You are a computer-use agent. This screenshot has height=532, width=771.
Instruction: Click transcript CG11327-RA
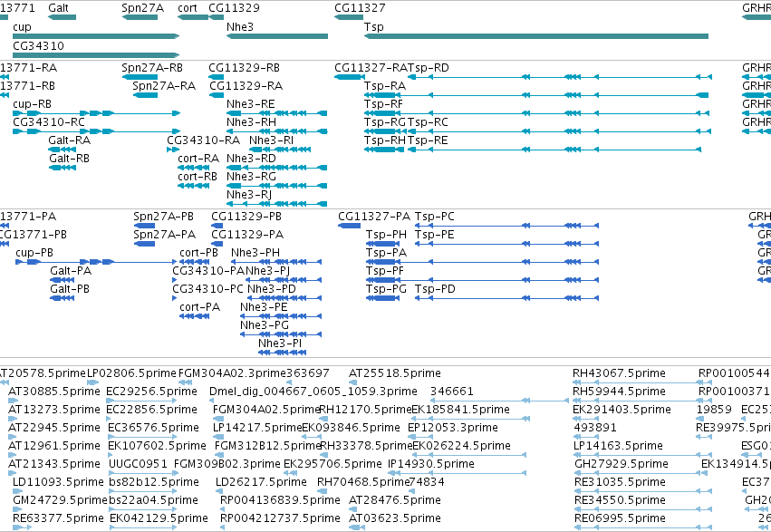(349, 77)
